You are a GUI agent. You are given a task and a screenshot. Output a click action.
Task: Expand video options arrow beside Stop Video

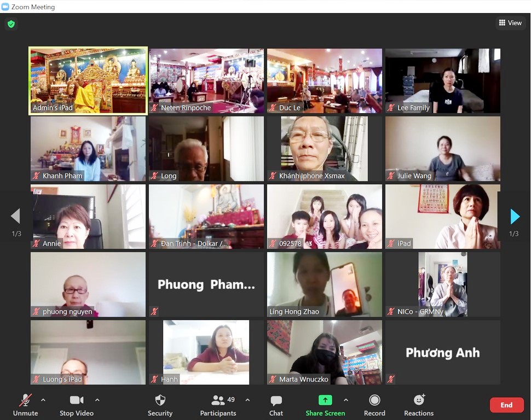click(x=97, y=400)
